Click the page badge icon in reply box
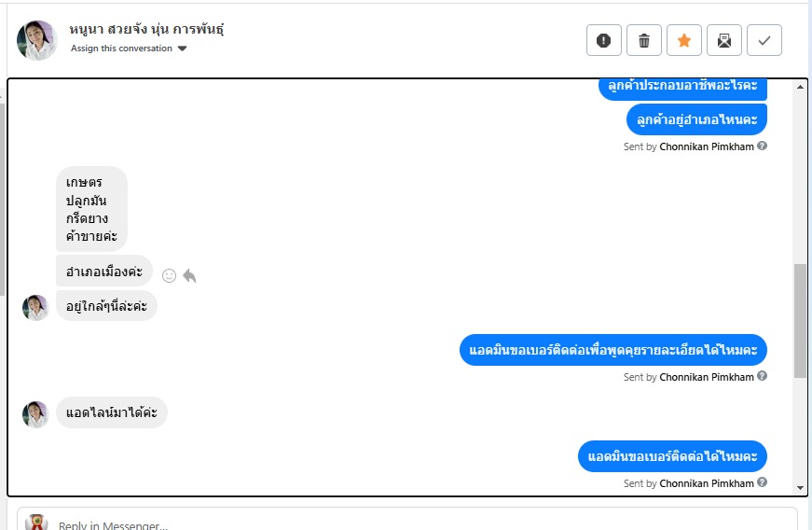 (36, 522)
